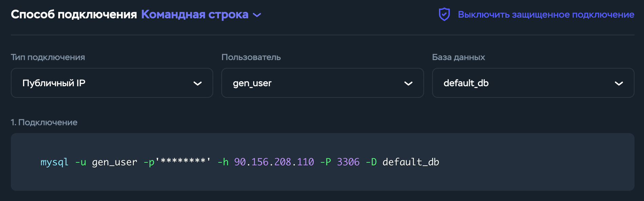Open the 'gen_user' user dropdown

[322, 83]
